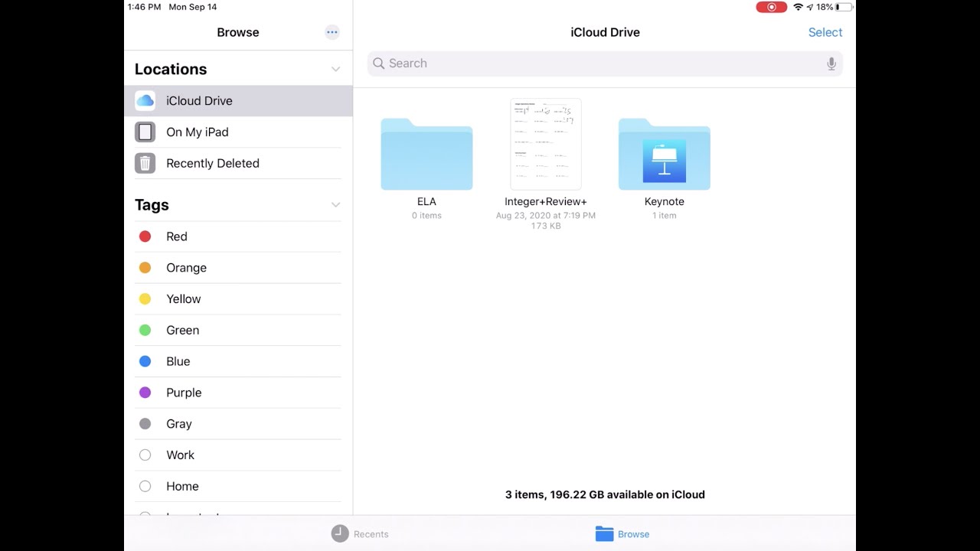Click the 1:46 PM clock in status bar
980x551 pixels.
(x=144, y=7)
